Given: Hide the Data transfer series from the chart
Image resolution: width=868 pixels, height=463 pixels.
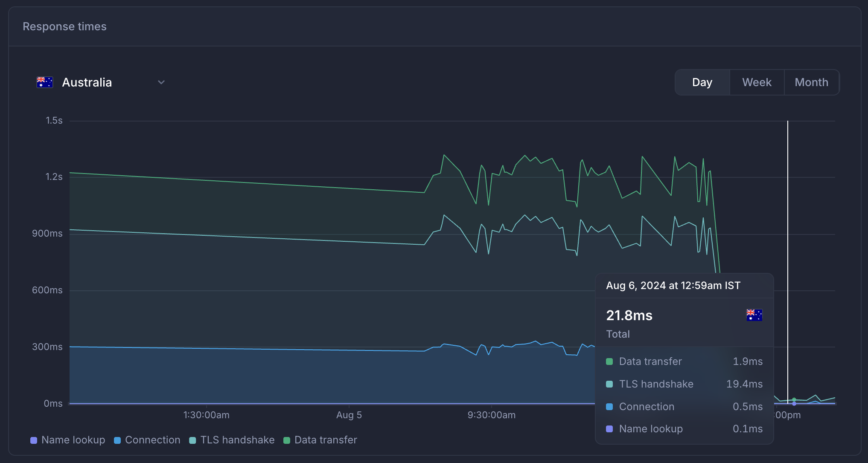Looking at the screenshot, I should pos(320,440).
